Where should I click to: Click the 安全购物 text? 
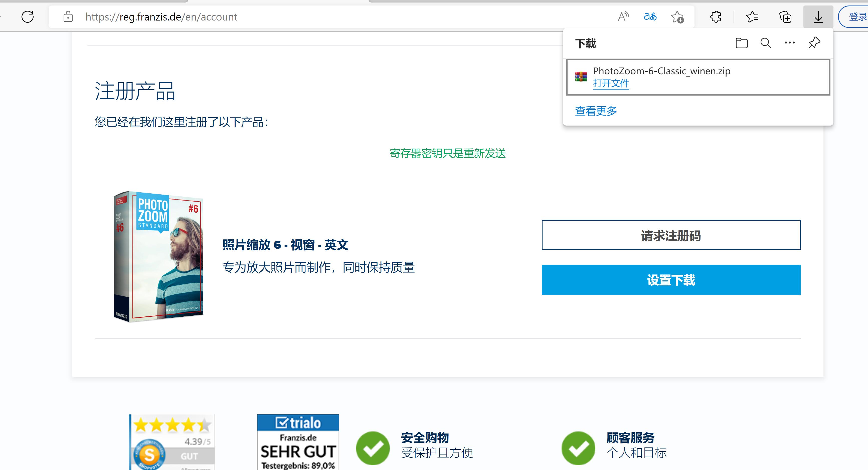[425, 438]
